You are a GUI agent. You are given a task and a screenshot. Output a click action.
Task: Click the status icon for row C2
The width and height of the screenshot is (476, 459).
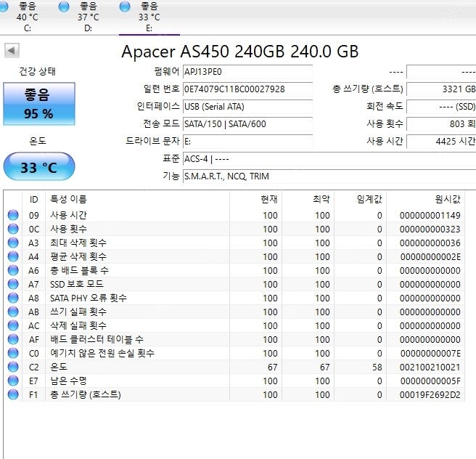coord(13,367)
